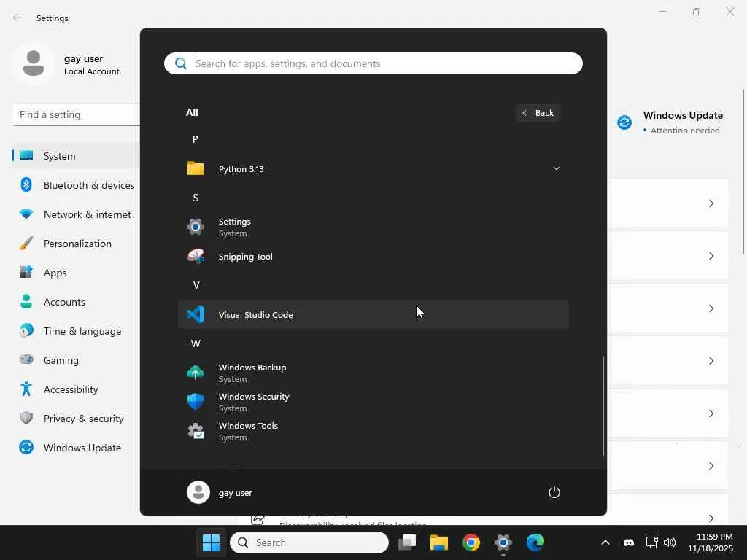Open the first Settings row chevron
Screen dimensions: 747x560
(711, 203)
